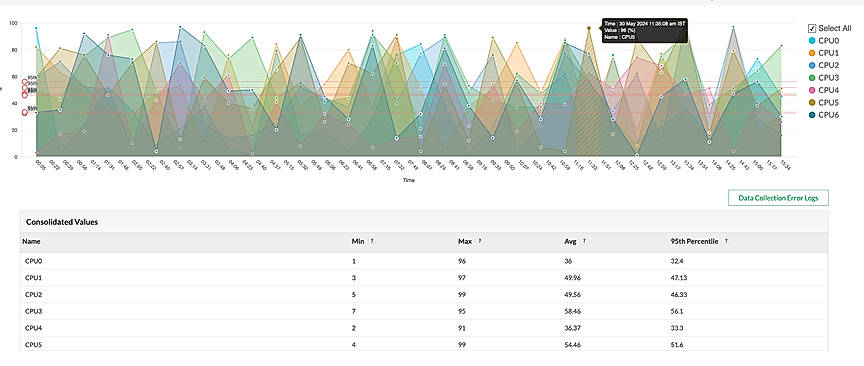This screenshot has width=864, height=366.
Task: Click the 95th percentile value 46.33
Action: point(678,294)
